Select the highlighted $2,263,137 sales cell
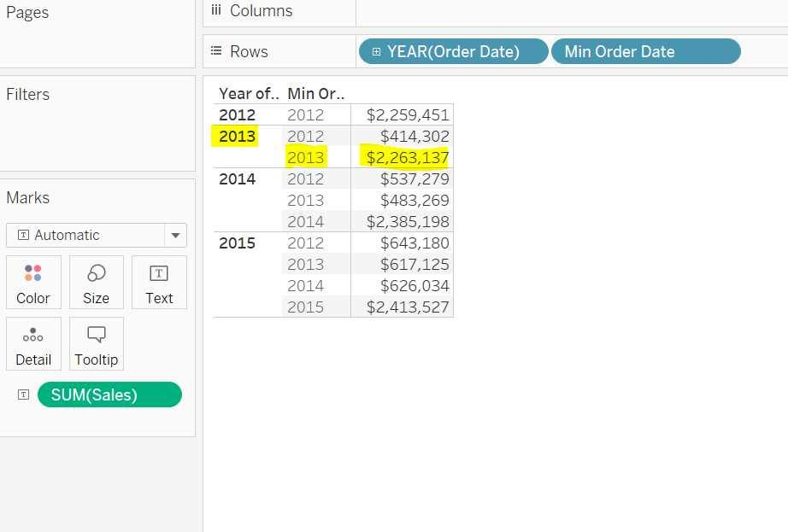The image size is (788, 532). tap(408, 157)
